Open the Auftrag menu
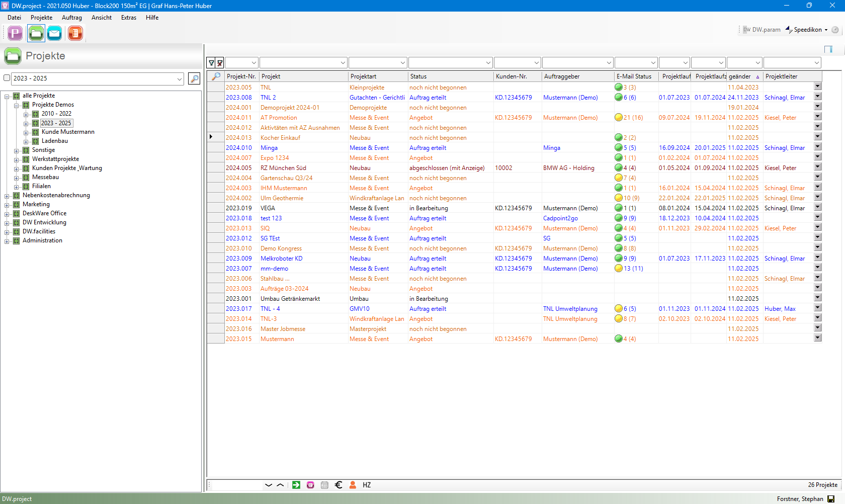This screenshot has width=845, height=504. click(71, 18)
